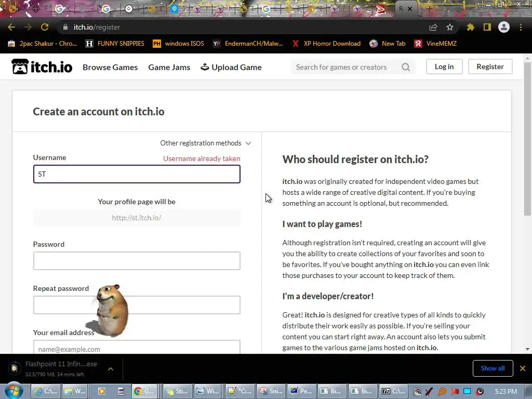This screenshot has height=399, width=532.
Task: Open Windows Media Player taskbar icon
Action: coord(101,391)
